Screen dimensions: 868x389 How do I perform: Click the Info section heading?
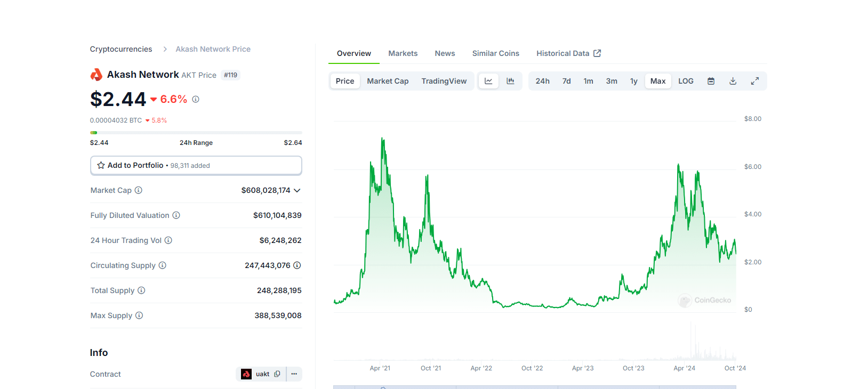[99, 353]
